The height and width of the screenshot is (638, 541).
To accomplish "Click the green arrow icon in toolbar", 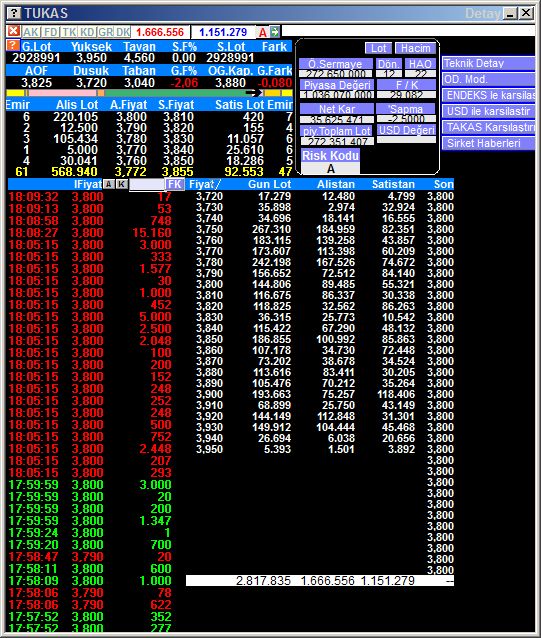I will click(x=275, y=32).
